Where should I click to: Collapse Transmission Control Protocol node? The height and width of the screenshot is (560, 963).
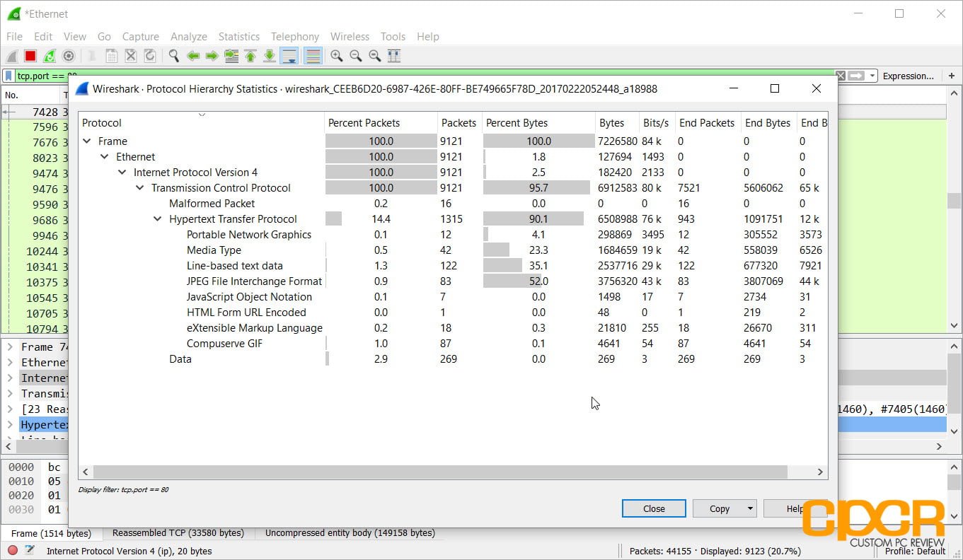click(x=140, y=188)
